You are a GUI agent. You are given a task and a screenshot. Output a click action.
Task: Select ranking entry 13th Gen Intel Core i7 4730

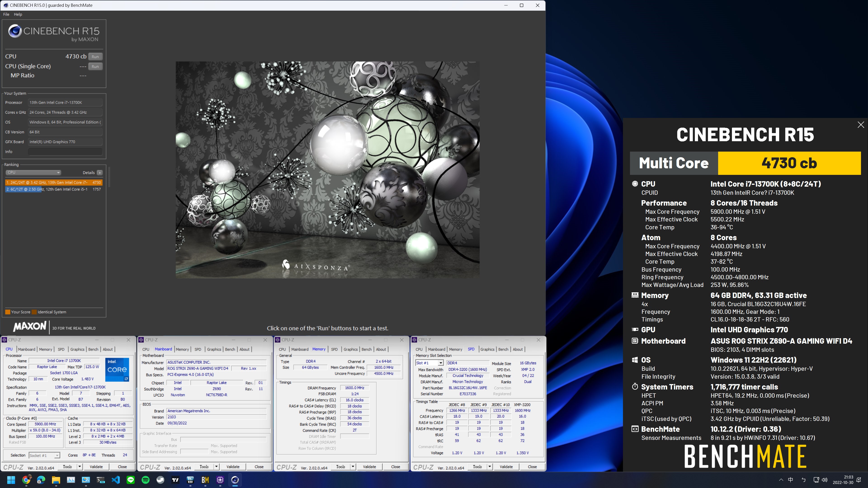(54, 183)
